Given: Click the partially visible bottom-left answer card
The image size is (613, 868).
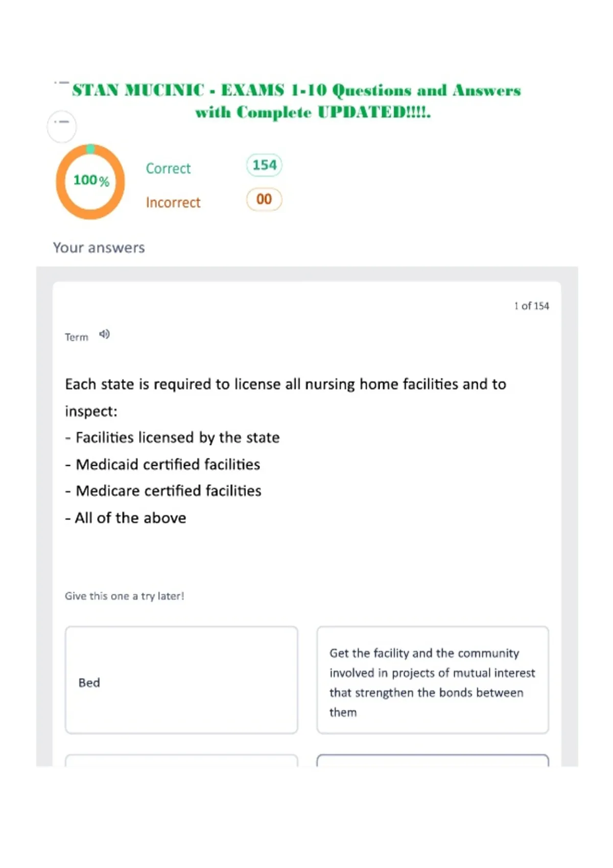Looking at the screenshot, I should 181,760.
